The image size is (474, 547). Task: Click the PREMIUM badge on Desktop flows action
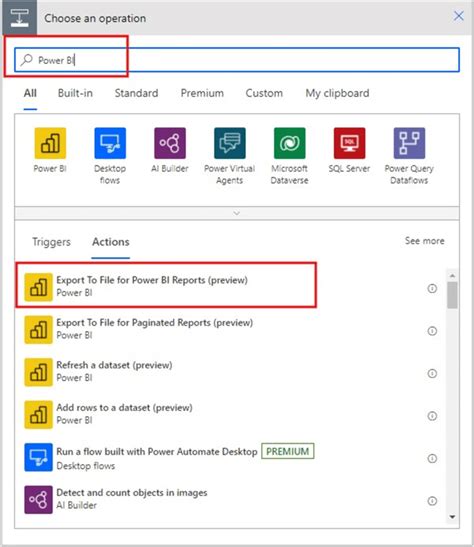288,451
